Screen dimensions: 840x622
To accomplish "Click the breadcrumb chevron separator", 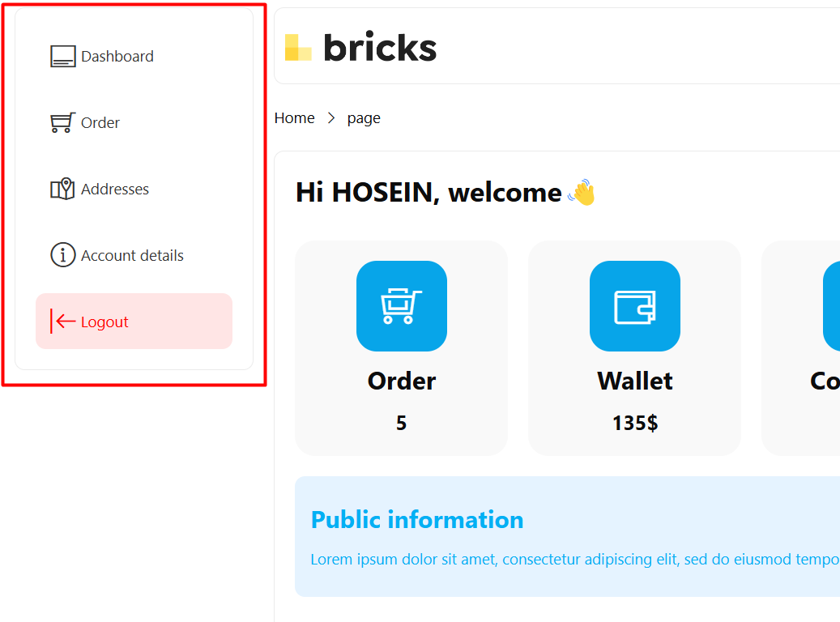I will pos(331,118).
